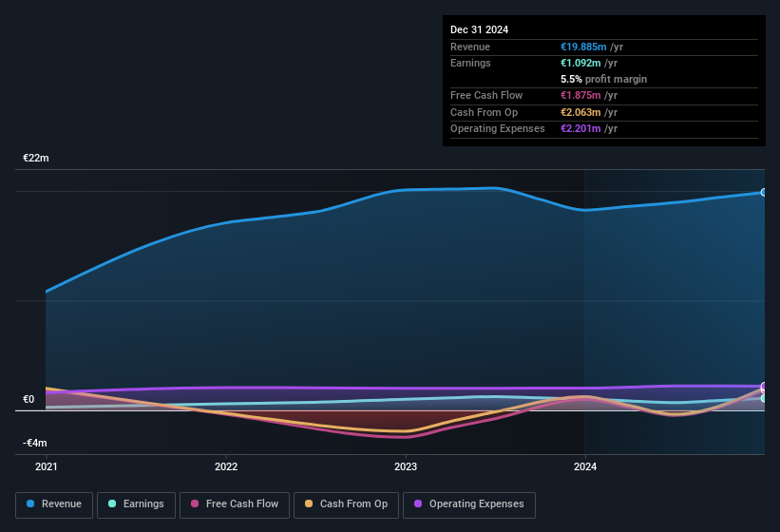Select the 2022 x-axis label

point(226,466)
